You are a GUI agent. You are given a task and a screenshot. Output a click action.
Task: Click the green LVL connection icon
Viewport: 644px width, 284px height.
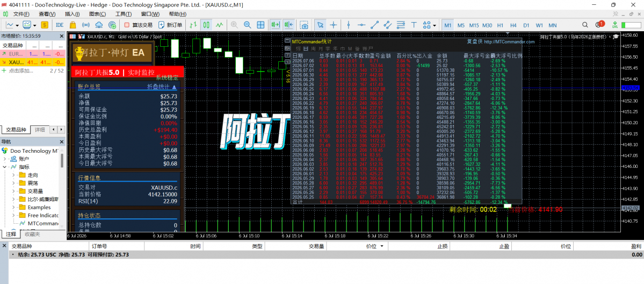[615, 25]
